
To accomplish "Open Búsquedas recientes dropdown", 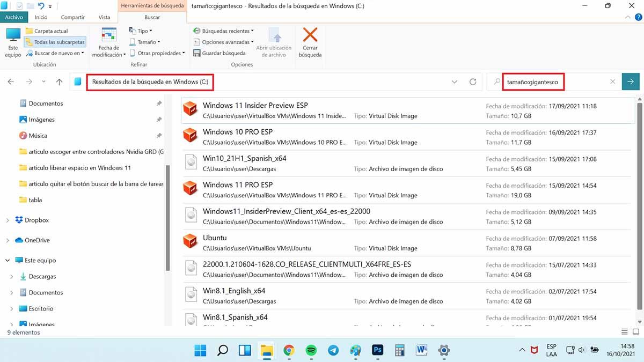I will pos(223,31).
